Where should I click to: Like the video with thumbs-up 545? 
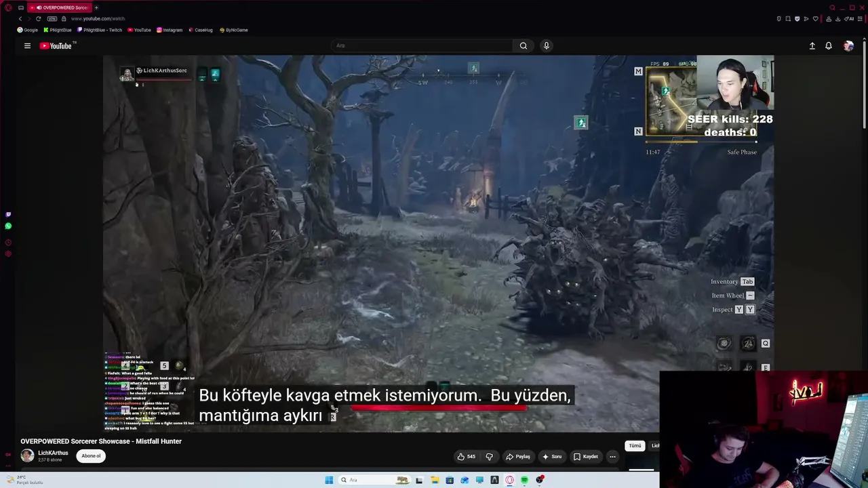pyautogui.click(x=466, y=456)
